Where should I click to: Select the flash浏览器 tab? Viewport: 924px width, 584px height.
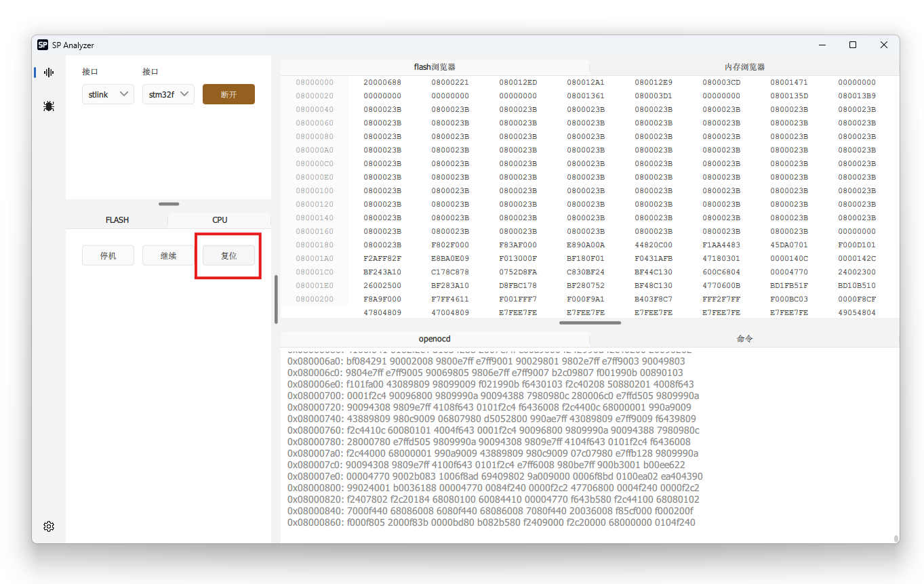tap(435, 67)
